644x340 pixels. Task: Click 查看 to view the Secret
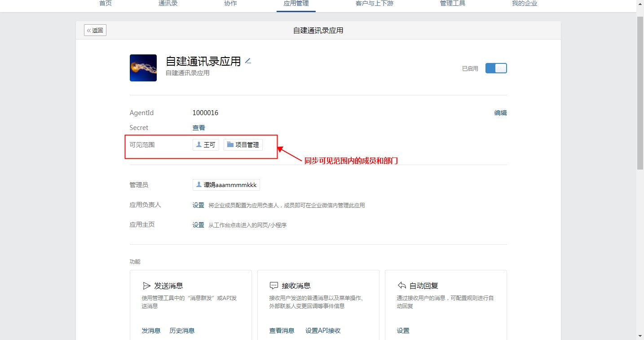198,128
